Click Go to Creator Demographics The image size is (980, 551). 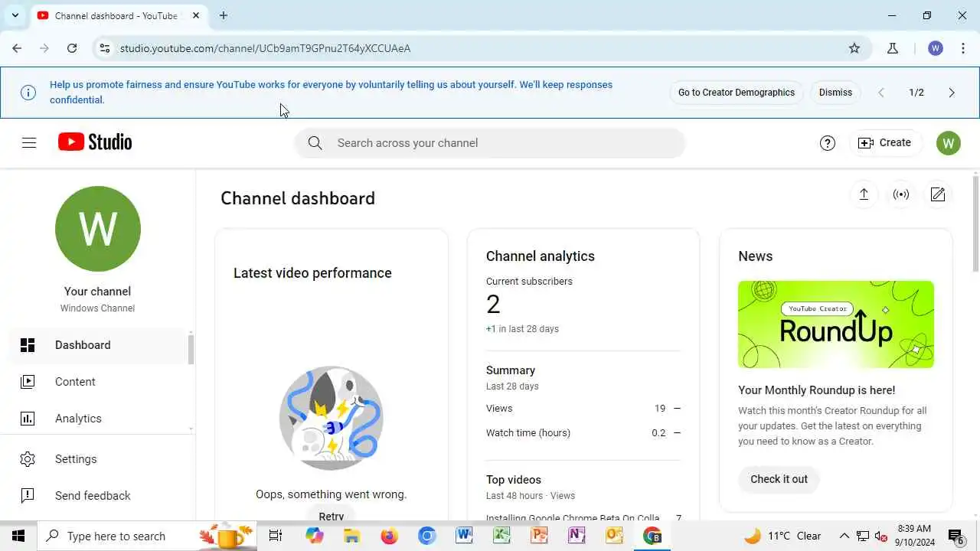pos(737,93)
